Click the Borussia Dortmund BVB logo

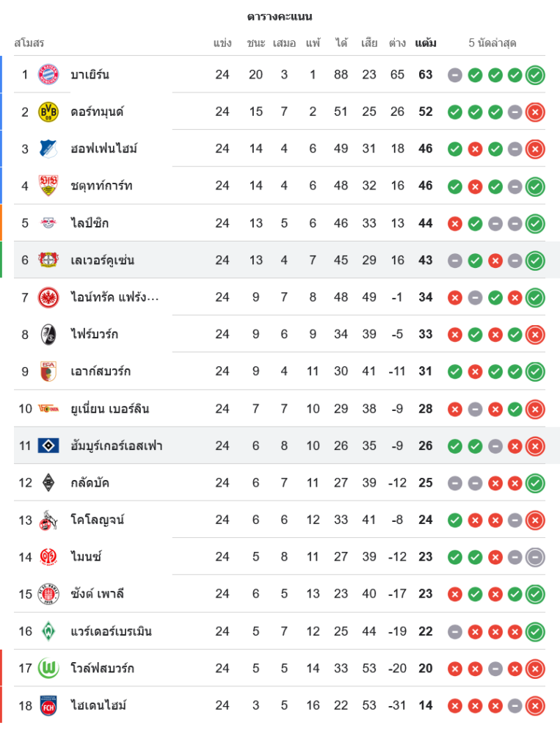(48, 112)
